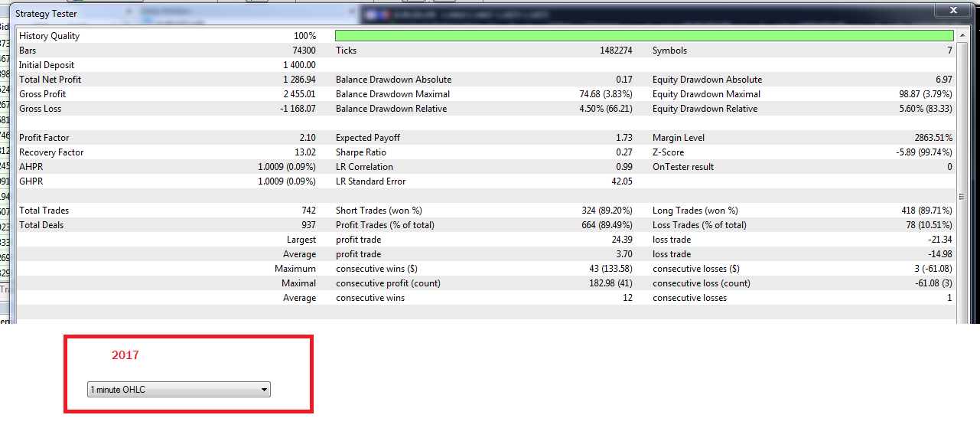Select the Total Trades value 742
980x428 pixels.
click(308, 211)
